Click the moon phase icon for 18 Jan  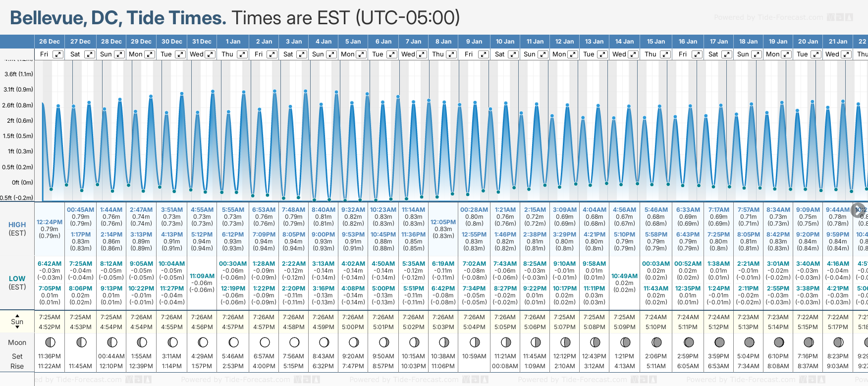(749, 342)
